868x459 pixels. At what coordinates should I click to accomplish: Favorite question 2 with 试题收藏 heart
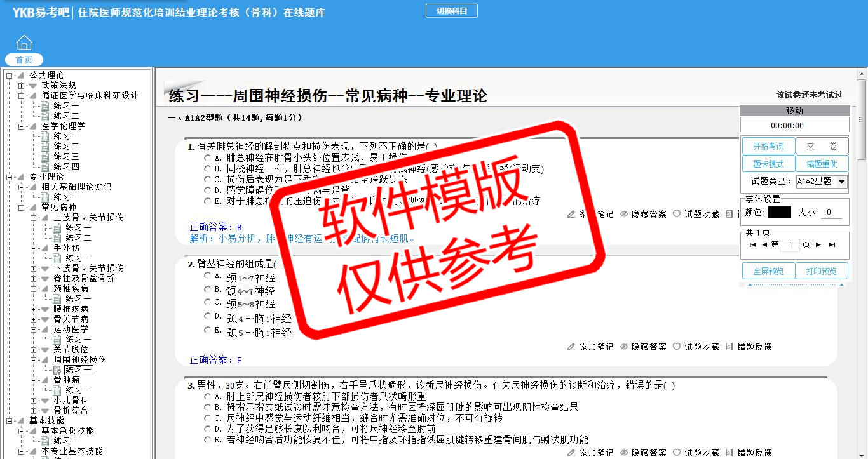pyautogui.click(x=696, y=347)
